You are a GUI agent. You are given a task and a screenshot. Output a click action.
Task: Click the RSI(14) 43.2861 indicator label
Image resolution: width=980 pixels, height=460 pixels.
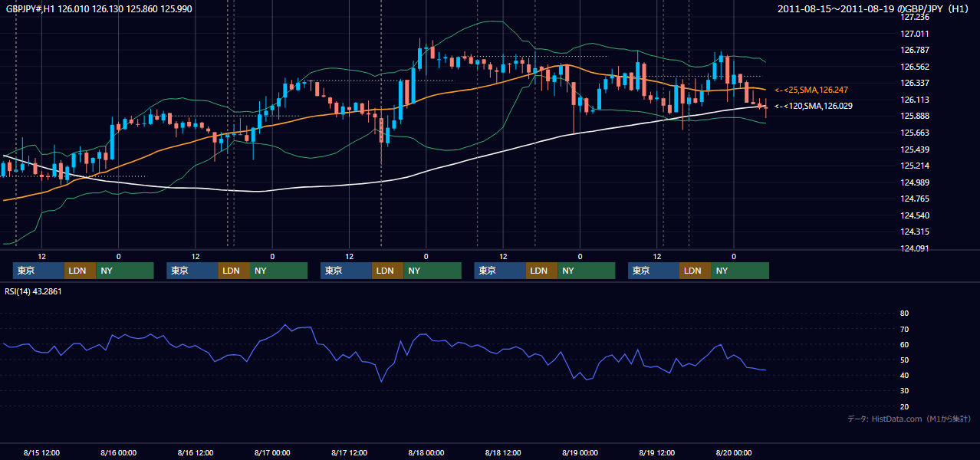tap(34, 291)
